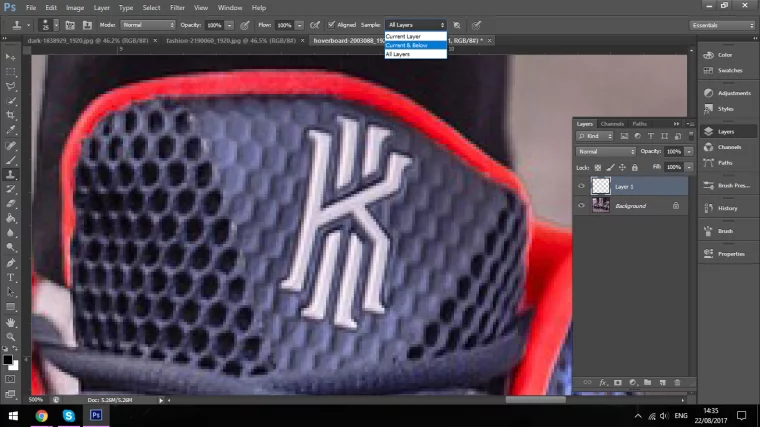Image resolution: width=760 pixels, height=427 pixels.
Task: Select the Eraser tool
Action: 10,204
